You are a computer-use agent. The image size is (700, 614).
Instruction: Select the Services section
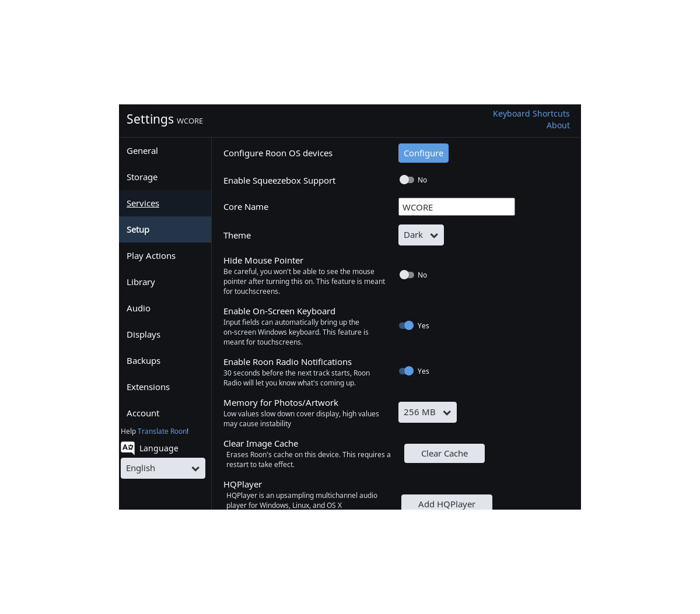coord(165,203)
